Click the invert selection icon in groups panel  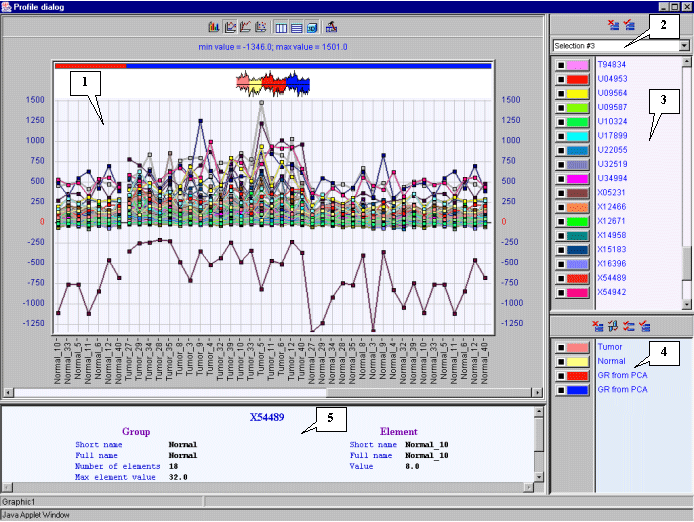point(612,325)
